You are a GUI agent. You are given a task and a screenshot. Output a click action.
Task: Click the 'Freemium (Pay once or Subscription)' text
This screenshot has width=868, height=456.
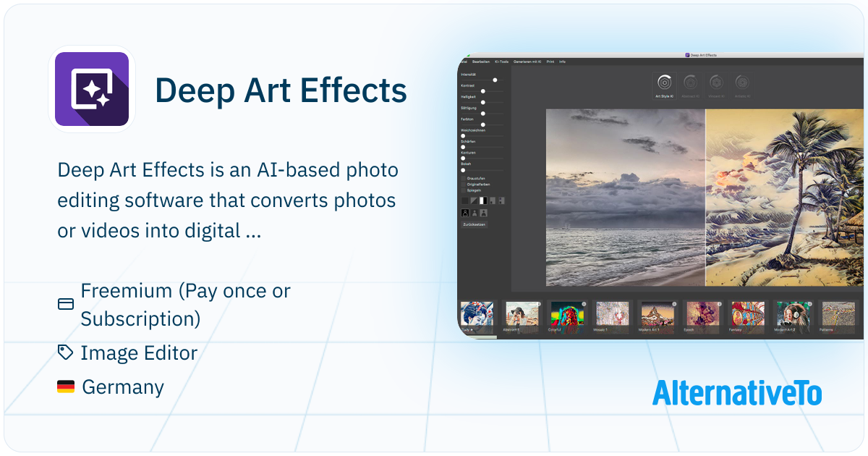click(x=185, y=305)
